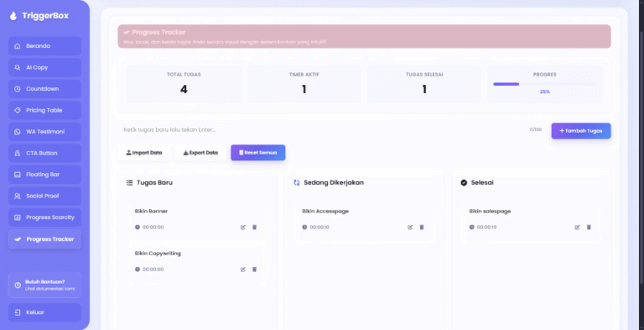Edit the Bikin Accesspage task
The image size is (644, 330).
pos(410,227)
